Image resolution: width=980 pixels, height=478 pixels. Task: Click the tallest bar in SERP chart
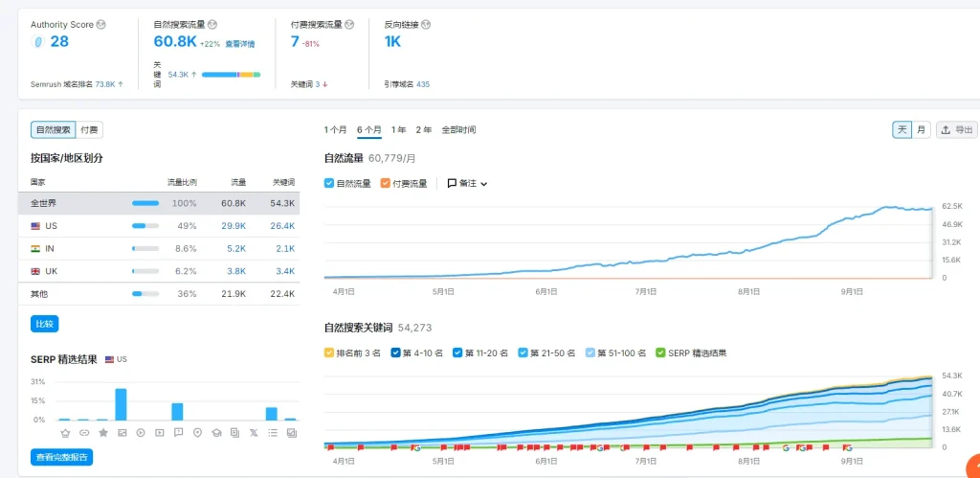122,404
